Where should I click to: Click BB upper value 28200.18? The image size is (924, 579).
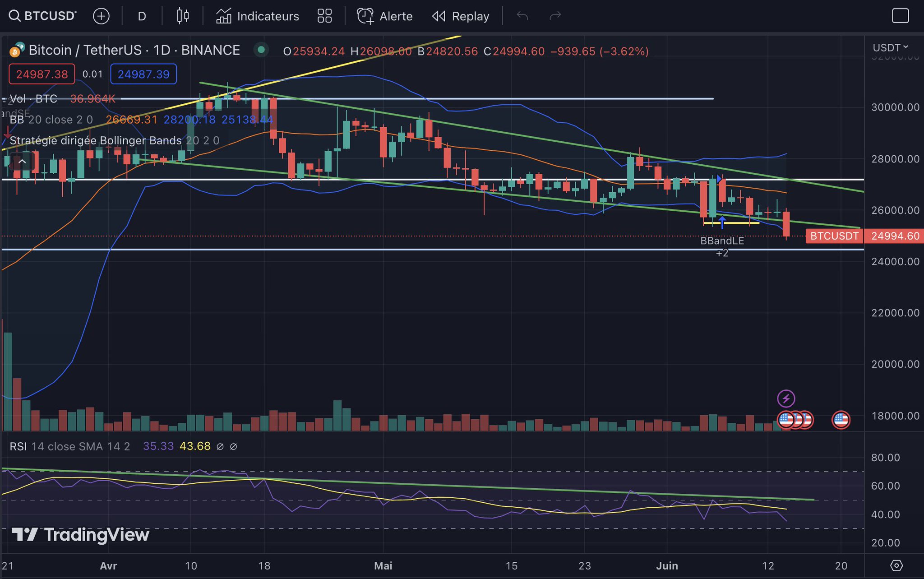189,120
